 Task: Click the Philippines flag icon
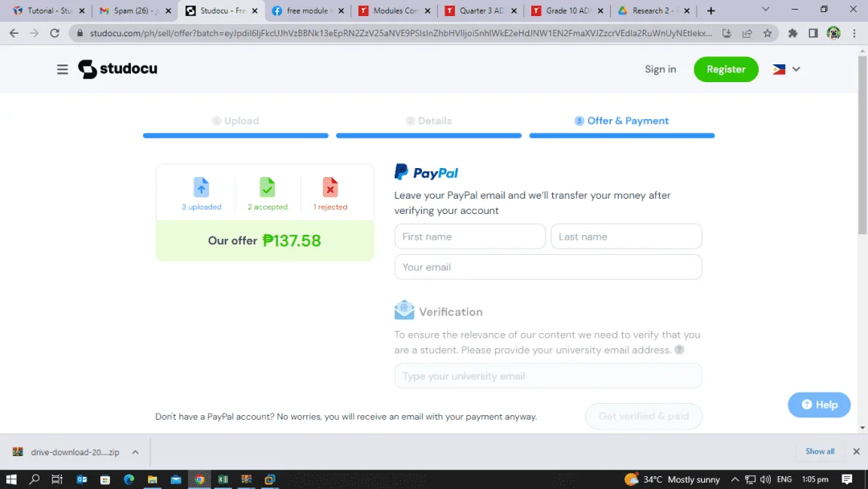(x=779, y=69)
